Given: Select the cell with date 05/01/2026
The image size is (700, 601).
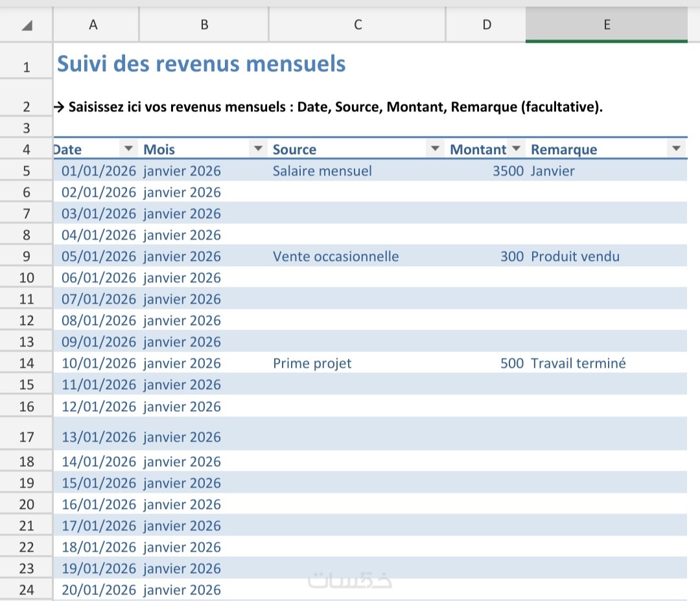Looking at the screenshot, I should coord(96,256).
